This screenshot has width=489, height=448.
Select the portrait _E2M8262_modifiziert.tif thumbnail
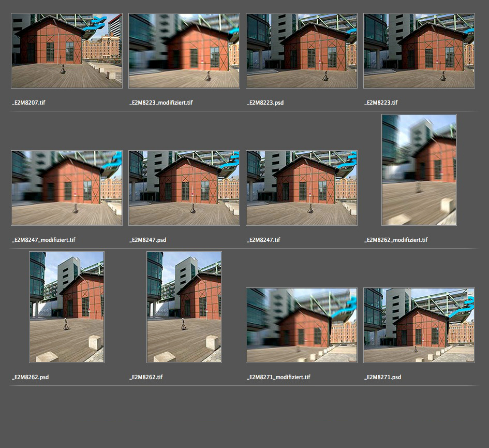(x=419, y=170)
